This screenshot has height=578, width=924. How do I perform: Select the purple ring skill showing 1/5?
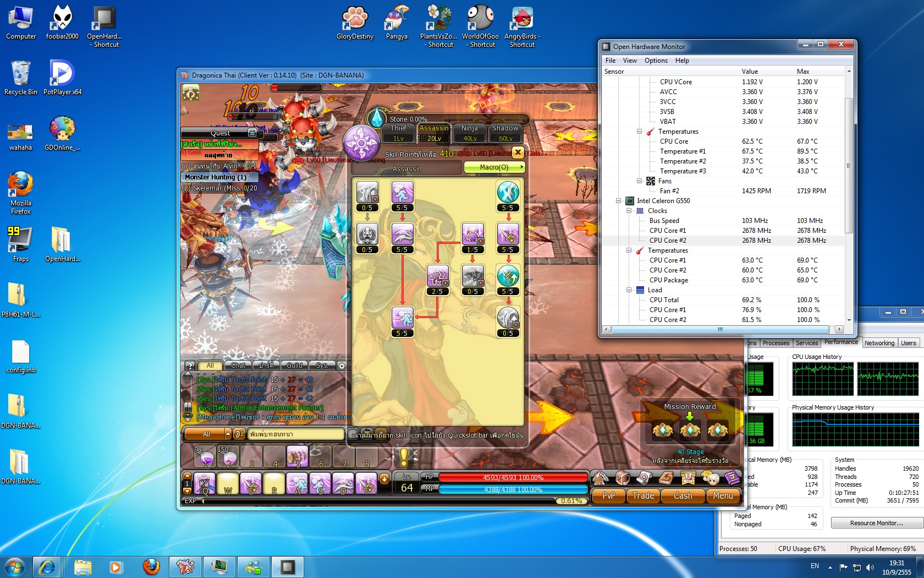[x=472, y=233]
